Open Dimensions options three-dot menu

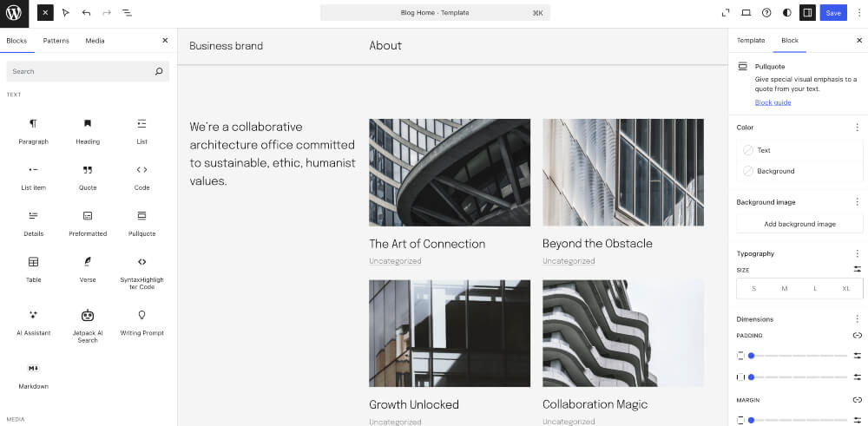click(857, 319)
